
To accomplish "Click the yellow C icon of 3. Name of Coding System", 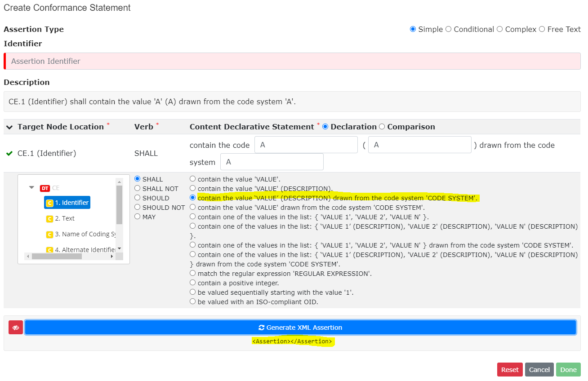I will pos(50,235).
